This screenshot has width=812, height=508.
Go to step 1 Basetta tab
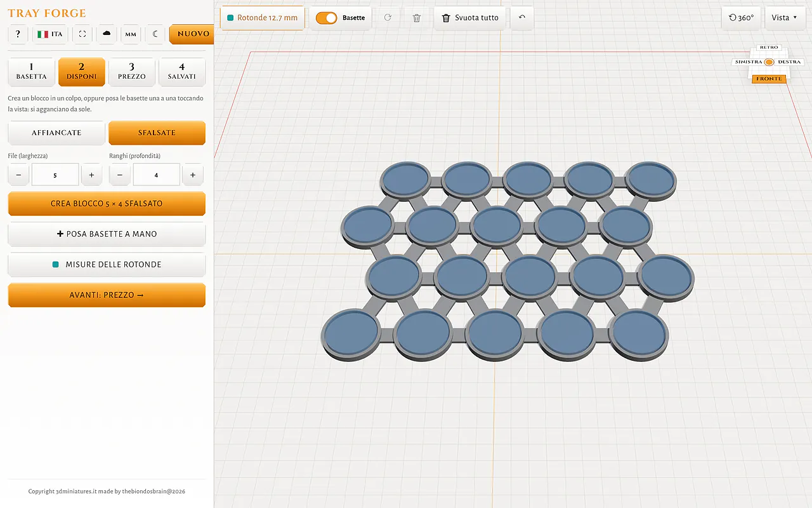click(x=31, y=72)
